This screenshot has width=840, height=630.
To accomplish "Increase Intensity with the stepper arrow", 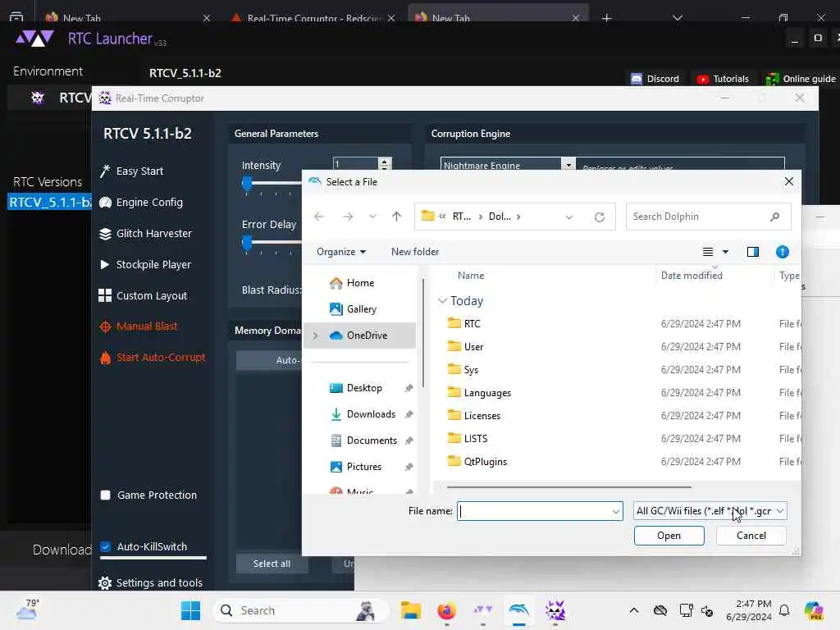I will point(384,161).
